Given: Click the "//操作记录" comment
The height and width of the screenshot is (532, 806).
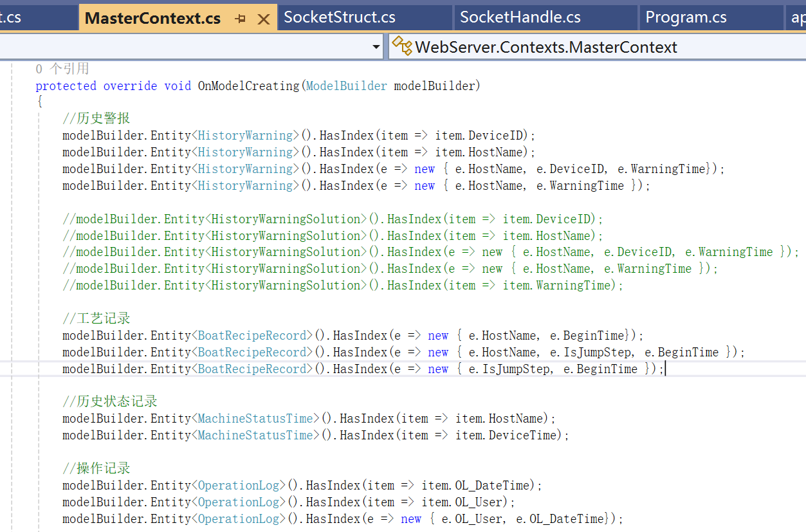Looking at the screenshot, I should (96, 468).
